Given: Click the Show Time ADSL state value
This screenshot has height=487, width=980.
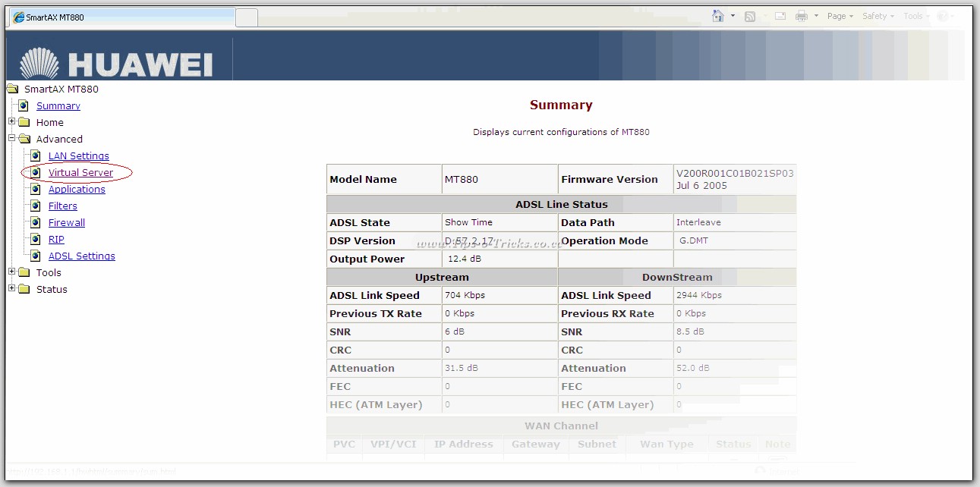Looking at the screenshot, I should coord(468,222).
